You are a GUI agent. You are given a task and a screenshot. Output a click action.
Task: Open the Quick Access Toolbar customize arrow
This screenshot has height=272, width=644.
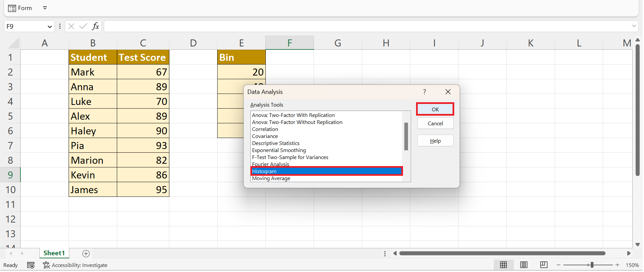click(45, 8)
